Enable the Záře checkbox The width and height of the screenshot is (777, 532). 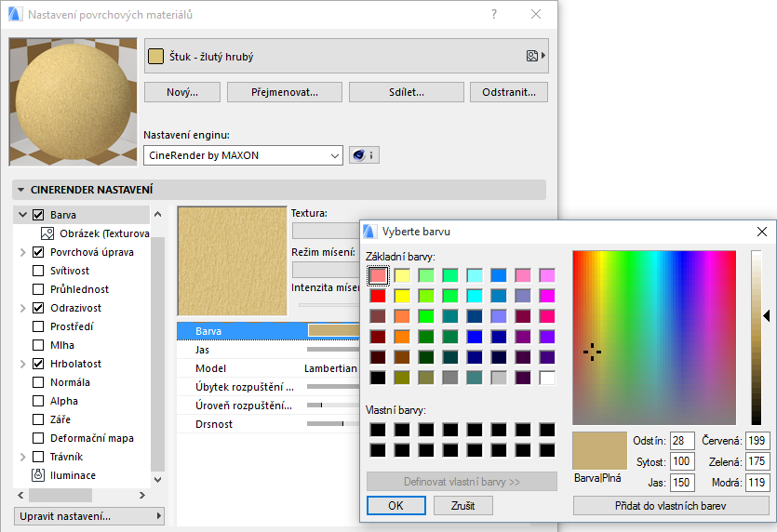(x=38, y=419)
